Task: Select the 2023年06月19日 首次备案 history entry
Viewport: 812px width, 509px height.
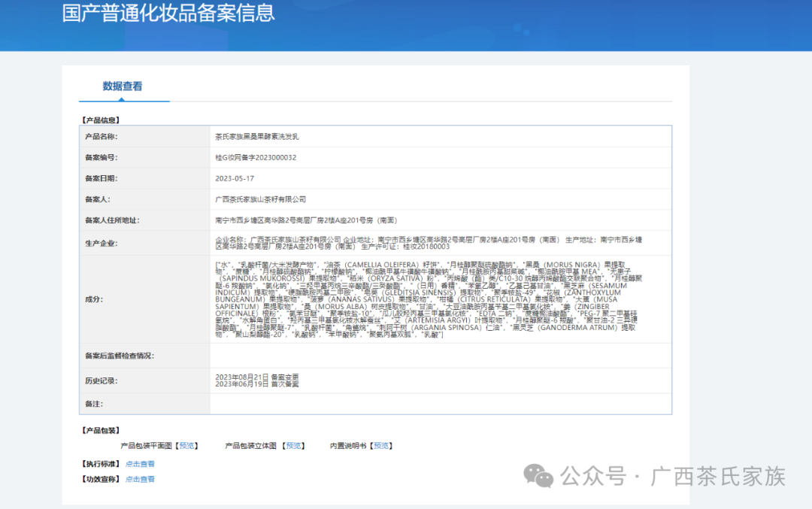Action: point(256,383)
